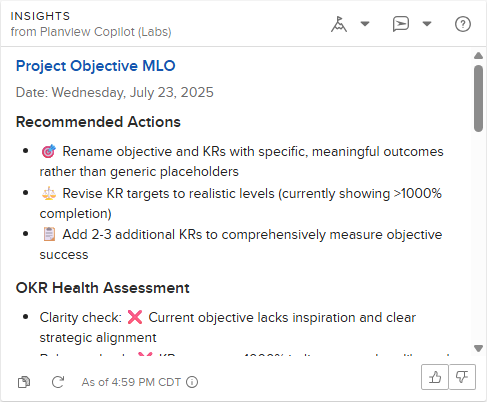Image resolution: width=487 pixels, height=402 pixels.
Task: Open the dropdown next to chat prompt icon
Action: pyautogui.click(x=427, y=24)
